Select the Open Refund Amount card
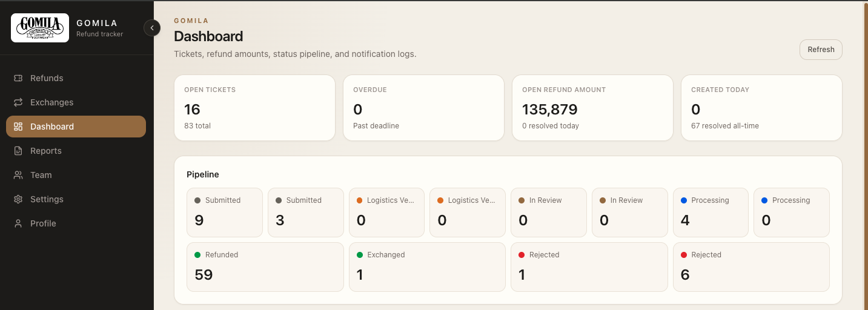Image resolution: width=868 pixels, height=310 pixels. pyautogui.click(x=592, y=108)
